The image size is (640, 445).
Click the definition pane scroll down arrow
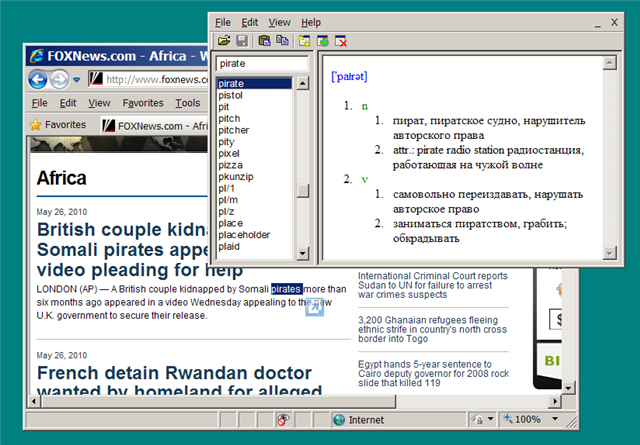[609, 253]
